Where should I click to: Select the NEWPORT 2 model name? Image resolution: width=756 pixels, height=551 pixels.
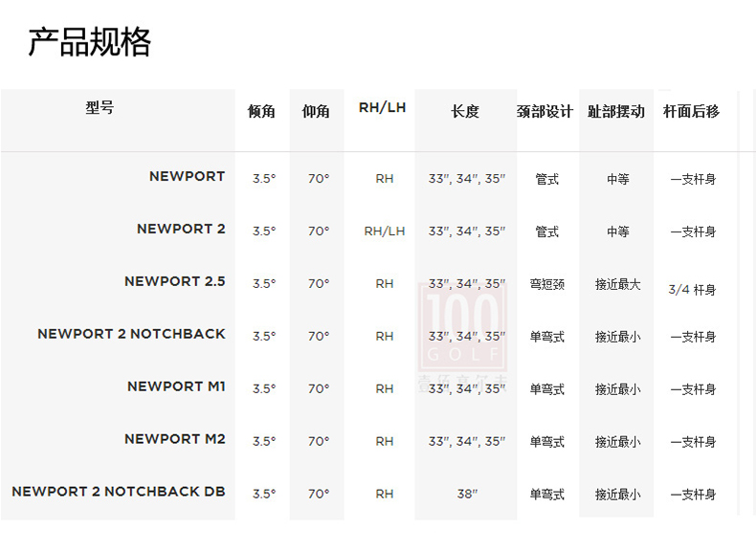(181, 229)
